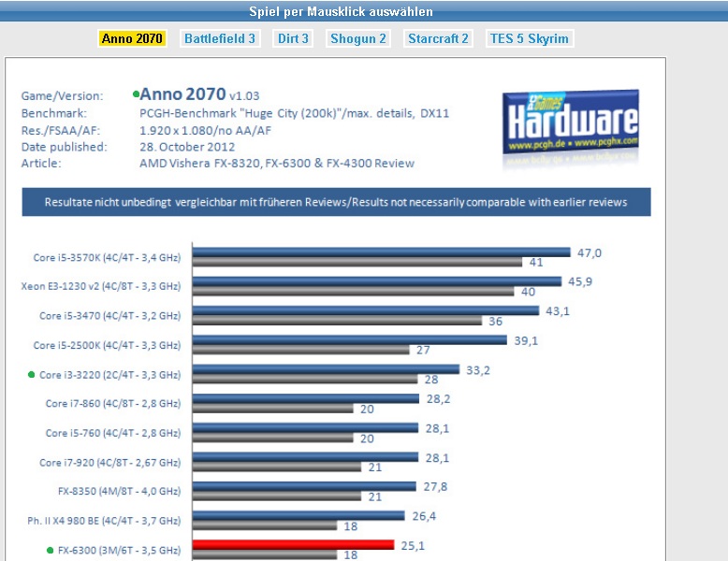Click the Core i5-3470 label
The image size is (728, 561).
(110, 316)
